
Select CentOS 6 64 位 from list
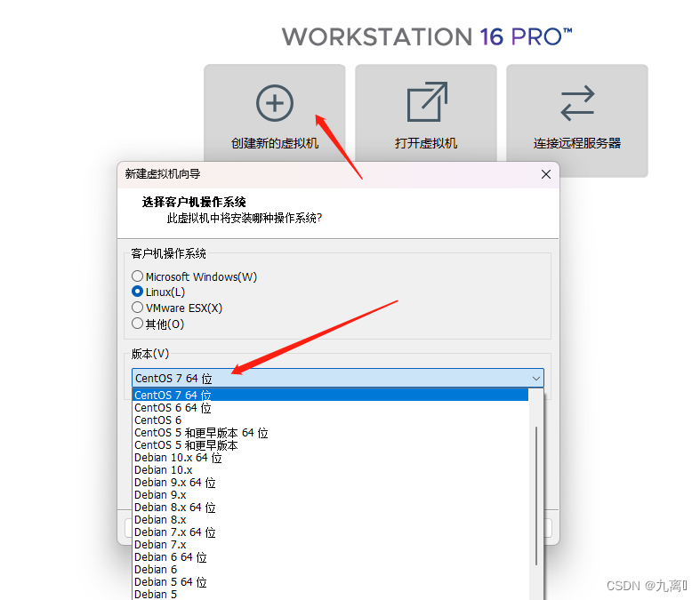(330, 408)
